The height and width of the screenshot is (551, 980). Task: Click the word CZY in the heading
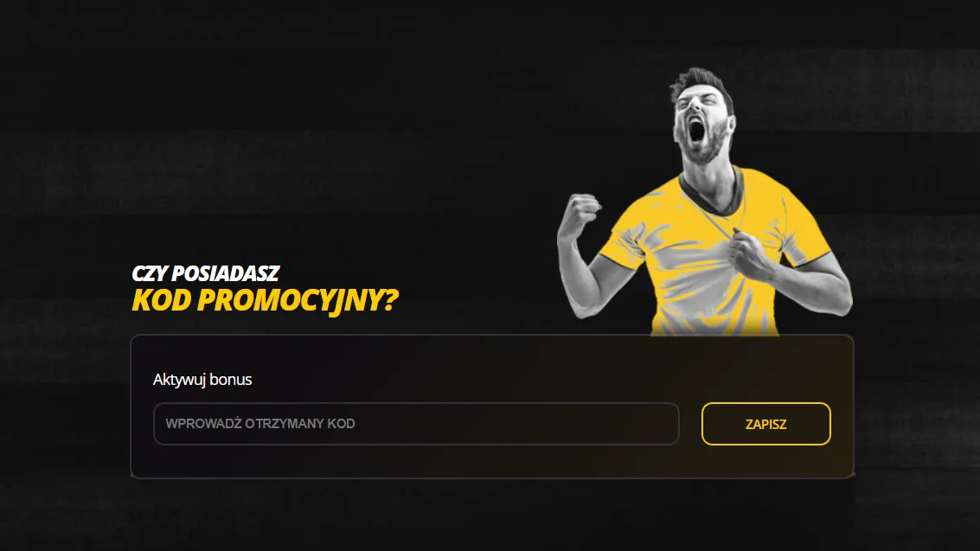click(x=149, y=273)
